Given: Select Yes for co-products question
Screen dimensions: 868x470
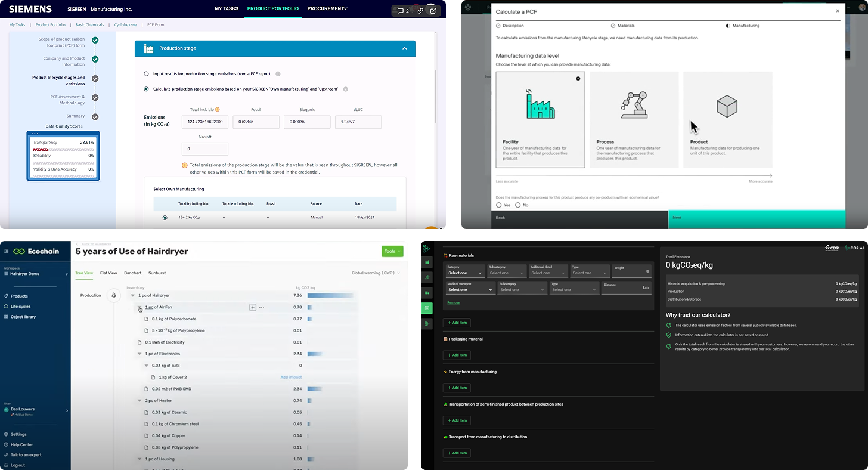Looking at the screenshot, I should (x=499, y=205).
